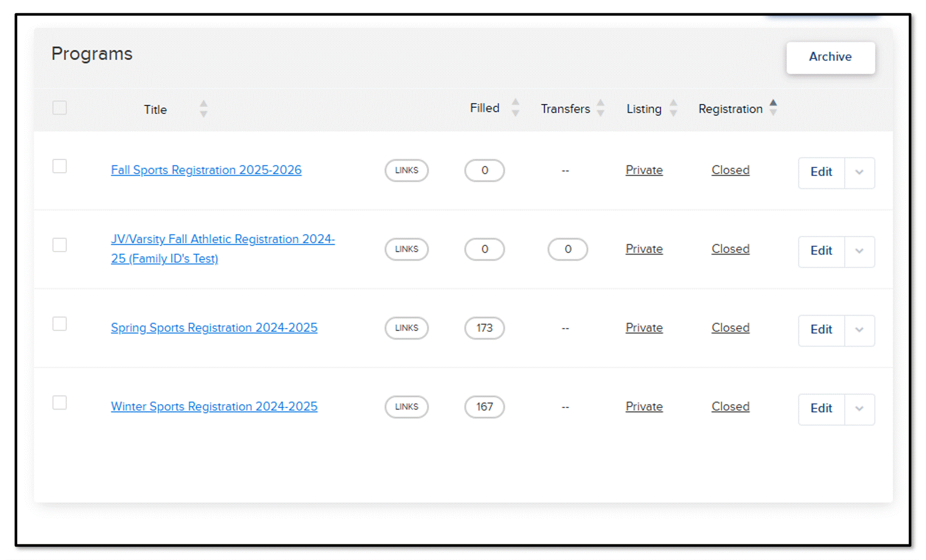Open LINKS for Spring Sports Registration 2024-2025
This screenshot has height=560, width=926.
[406, 328]
